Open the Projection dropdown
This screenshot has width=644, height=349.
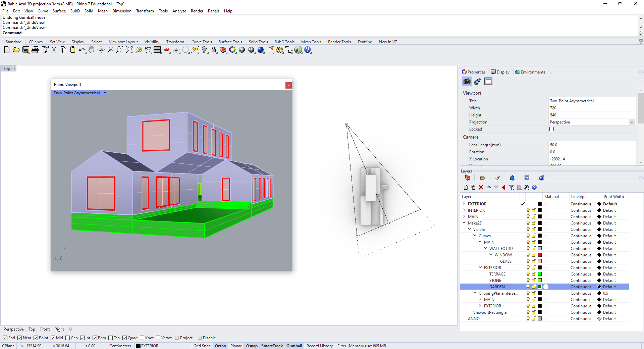[632, 122]
